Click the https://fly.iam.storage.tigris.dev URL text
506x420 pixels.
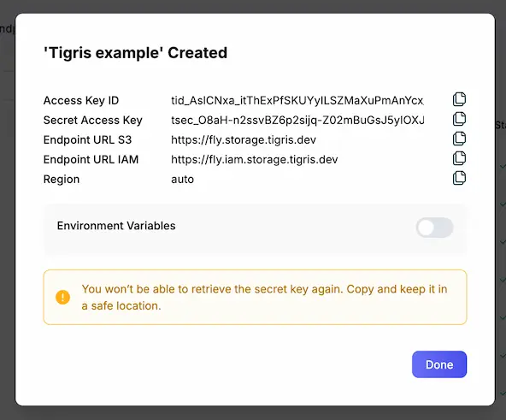coord(255,160)
